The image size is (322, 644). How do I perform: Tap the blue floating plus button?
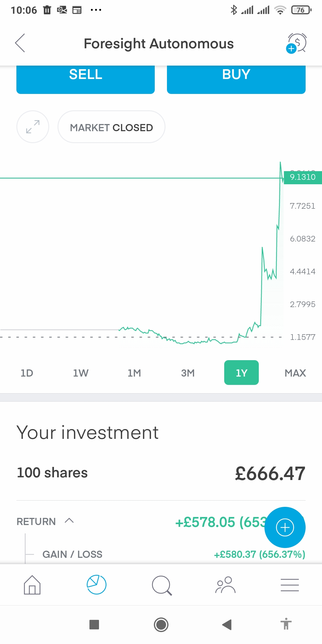(x=285, y=527)
